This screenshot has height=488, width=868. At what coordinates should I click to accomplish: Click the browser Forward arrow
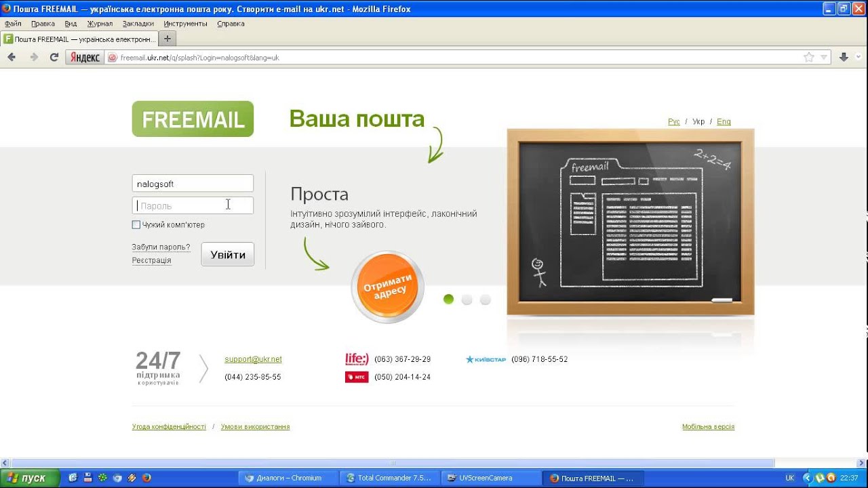click(34, 58)
